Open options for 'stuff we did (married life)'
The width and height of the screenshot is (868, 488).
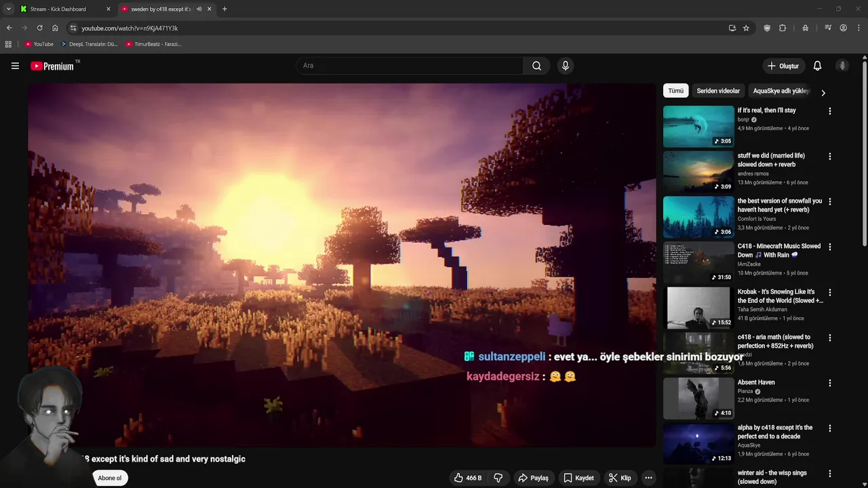coord(829,157)
